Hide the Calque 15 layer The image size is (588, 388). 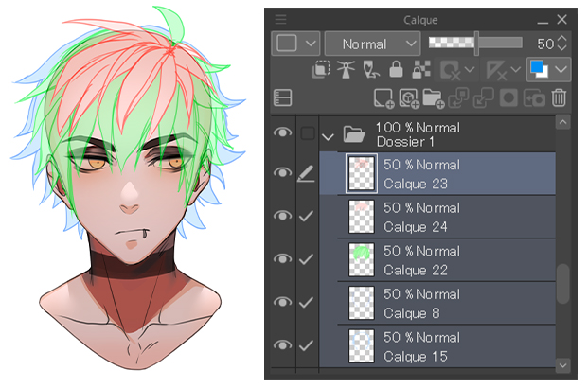[282, 344]
